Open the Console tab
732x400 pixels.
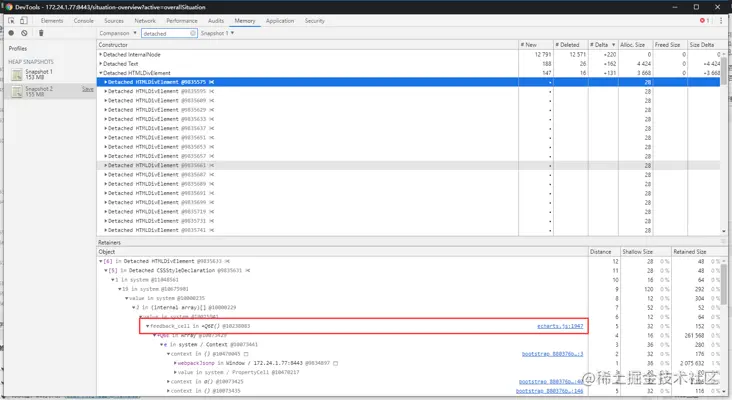(x=84, y=21)
